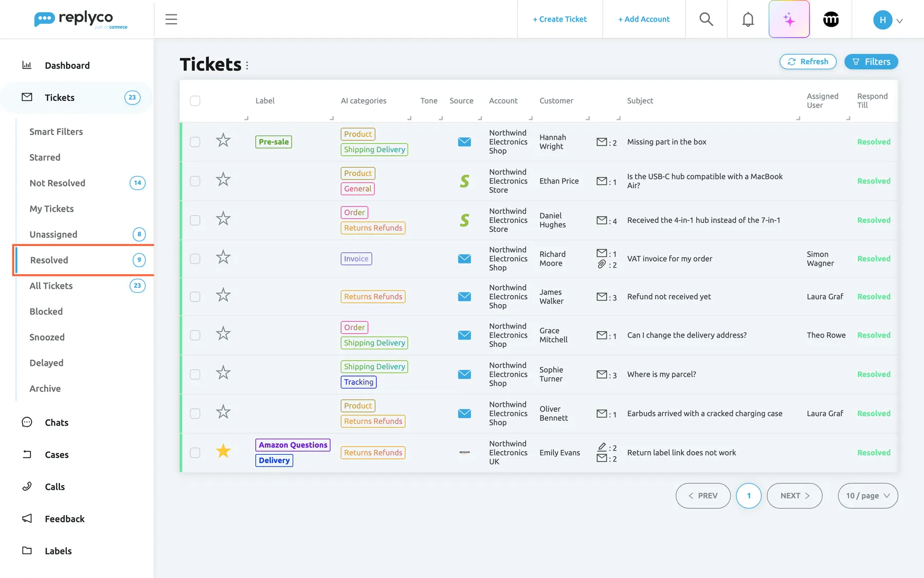The height and width of the screenshot is (578, 924).
Task: Check the Refund not received yet checkbox
Action: [x=195, y=297]
